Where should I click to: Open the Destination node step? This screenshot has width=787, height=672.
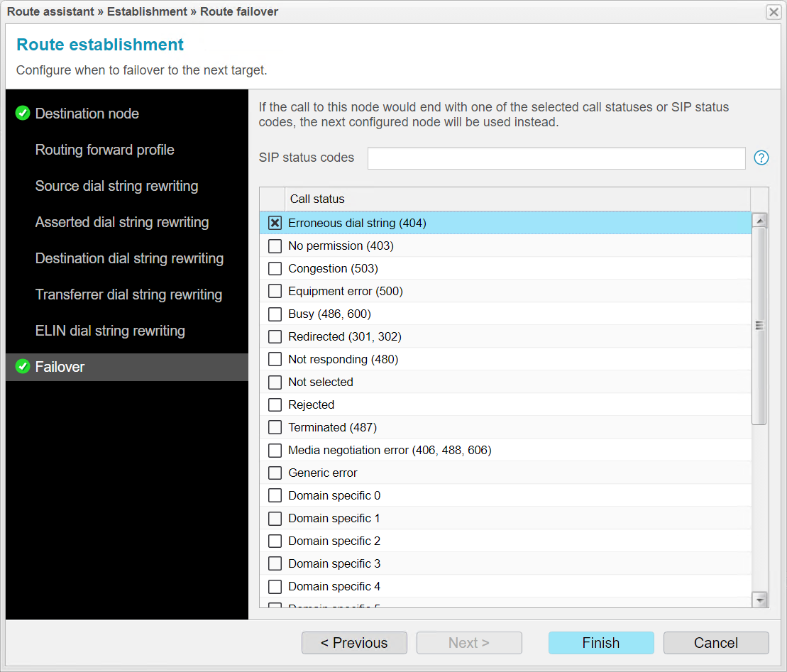coord(127,114)
